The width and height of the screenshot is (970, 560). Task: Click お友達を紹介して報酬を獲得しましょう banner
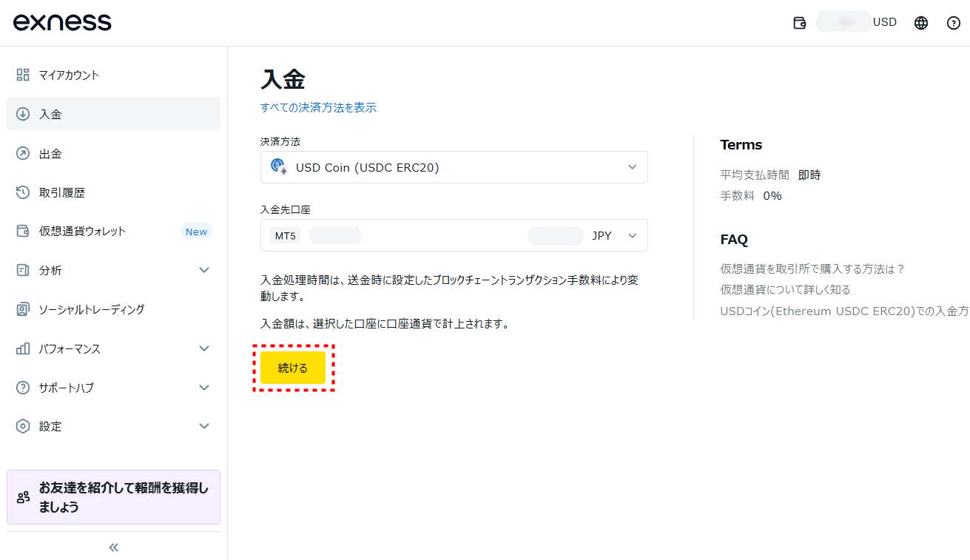(x=113, y=497)
